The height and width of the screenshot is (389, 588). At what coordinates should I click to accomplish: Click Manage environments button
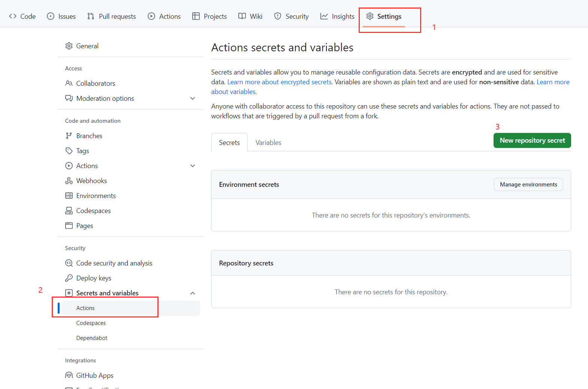click(528, 185)
